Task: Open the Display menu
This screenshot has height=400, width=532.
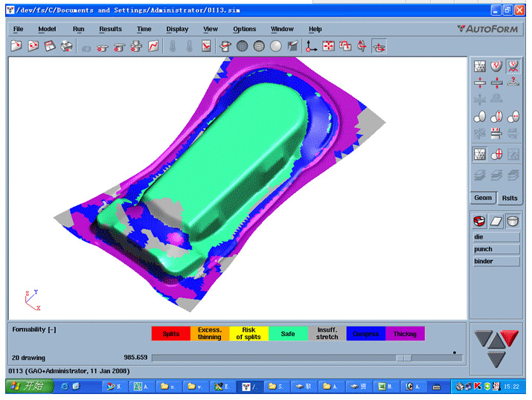Action: [177, 29]
